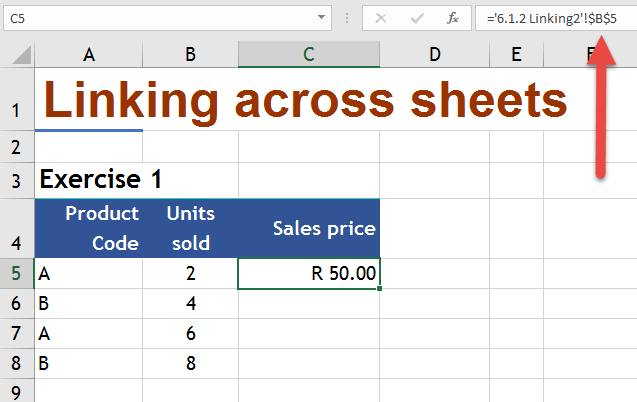Click the Sales price cell showing R 50.00

(x=309, y=273)
